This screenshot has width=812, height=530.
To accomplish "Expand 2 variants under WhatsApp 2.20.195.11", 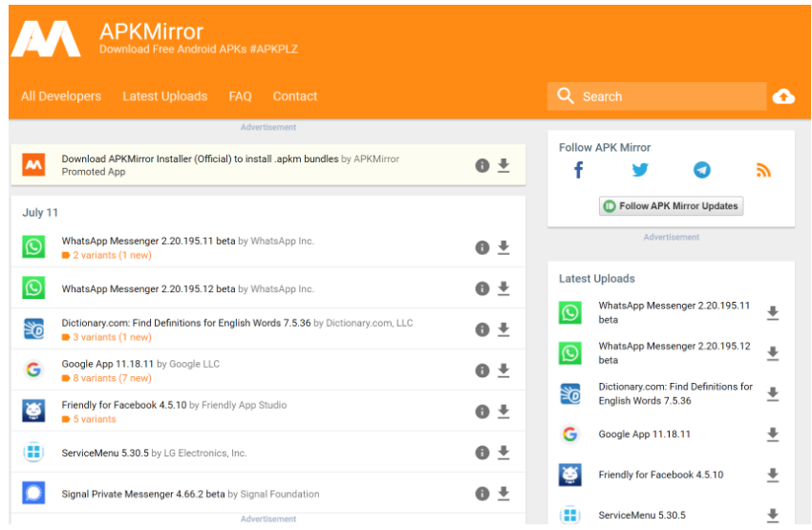I will click(x=107, y=255).
